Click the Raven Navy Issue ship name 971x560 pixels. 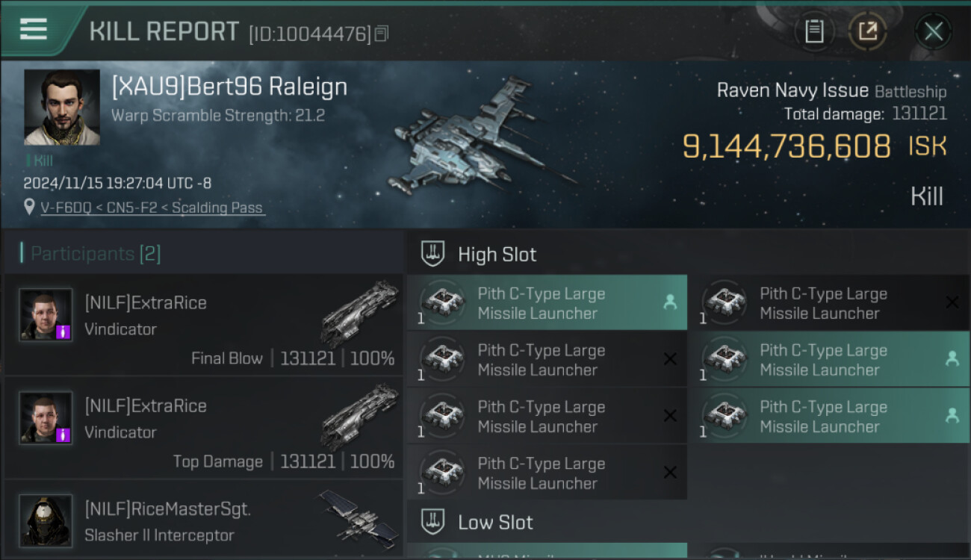(x=792, y=90)
